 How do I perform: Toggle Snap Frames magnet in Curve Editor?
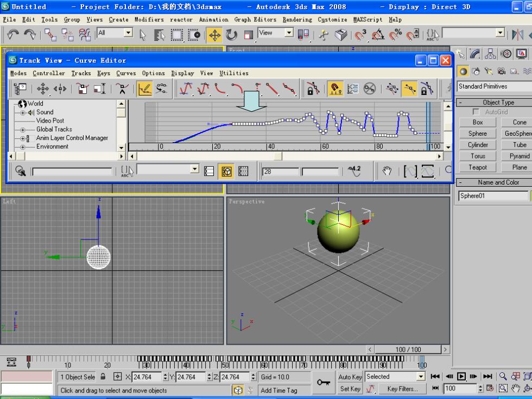click(x=335, y=89)
